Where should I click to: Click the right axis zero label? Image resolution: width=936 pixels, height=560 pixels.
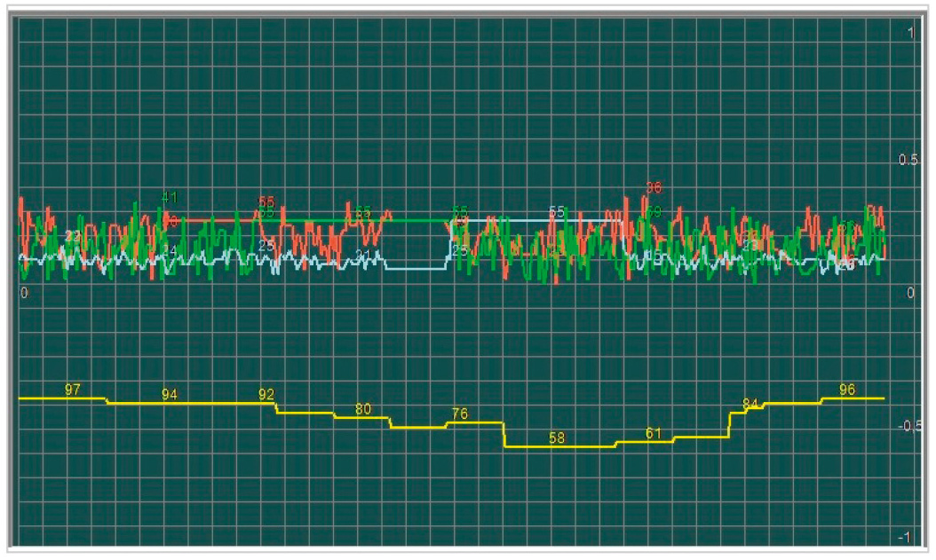(910, 293)
